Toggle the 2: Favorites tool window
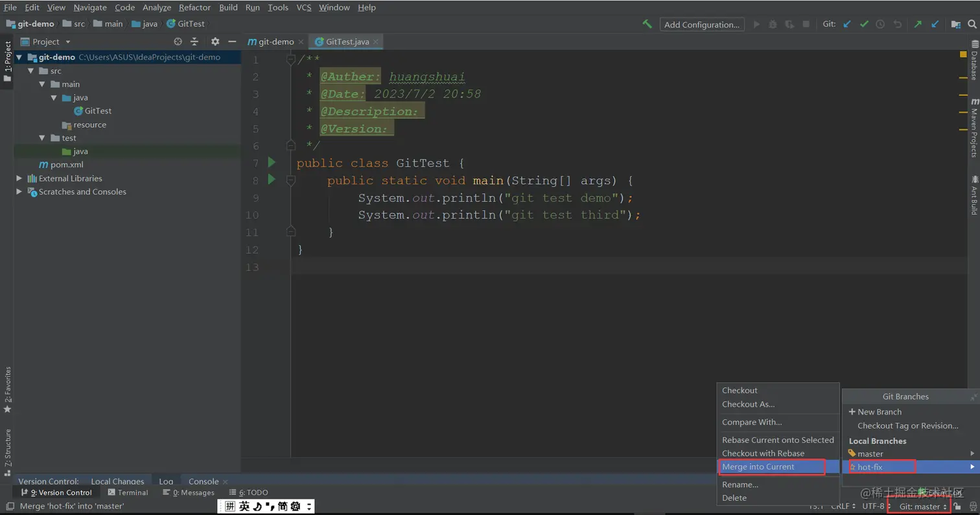This screenshot has width=980, height=515. coord(7,390)
